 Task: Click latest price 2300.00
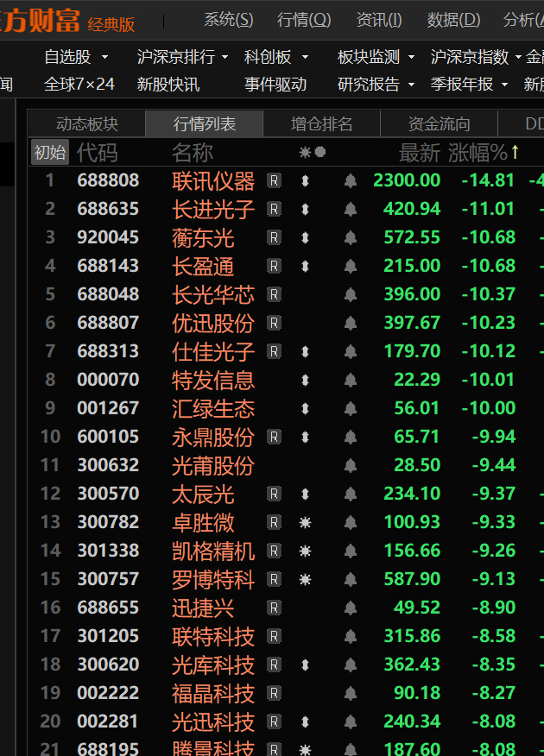pyautogui.click(x=407, y=180)
